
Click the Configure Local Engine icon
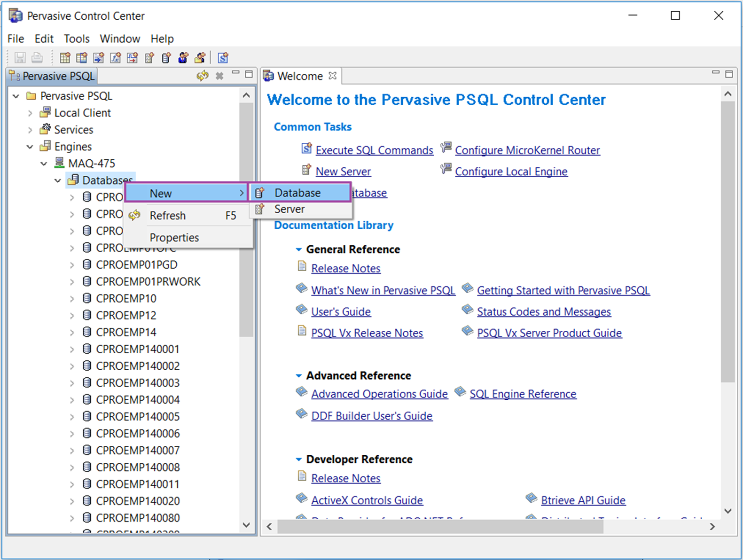(446, 169)
